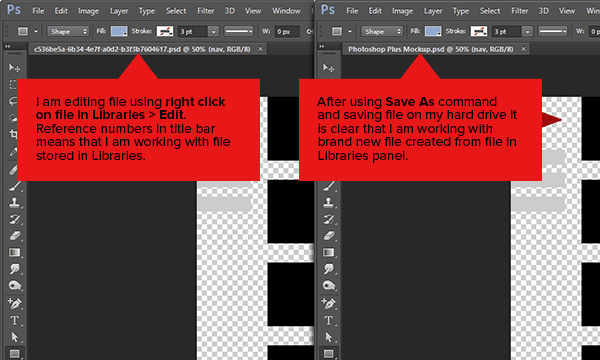Close the Photoshop Plus Mockup.psd tab
The image size is (600, 360).
tap(523, 49)
